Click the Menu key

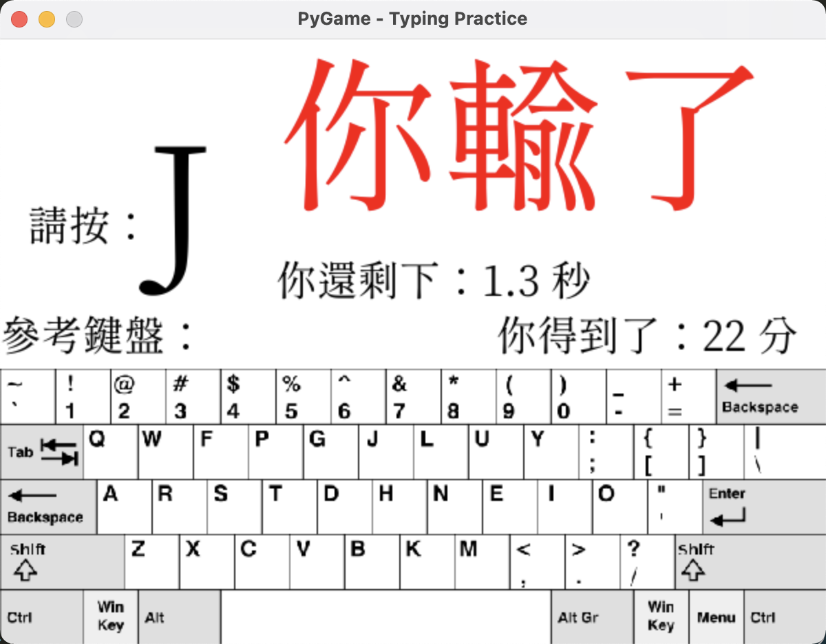(x=717, y=617)
